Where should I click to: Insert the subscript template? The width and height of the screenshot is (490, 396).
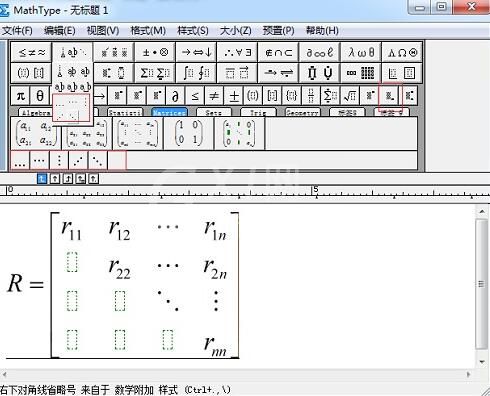[389, 96]
